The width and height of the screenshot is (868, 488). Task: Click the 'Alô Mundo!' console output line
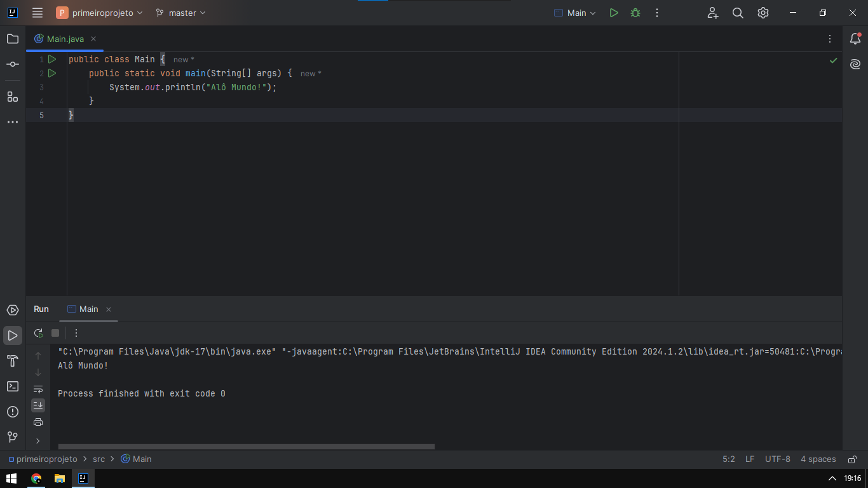click(83, 365)
